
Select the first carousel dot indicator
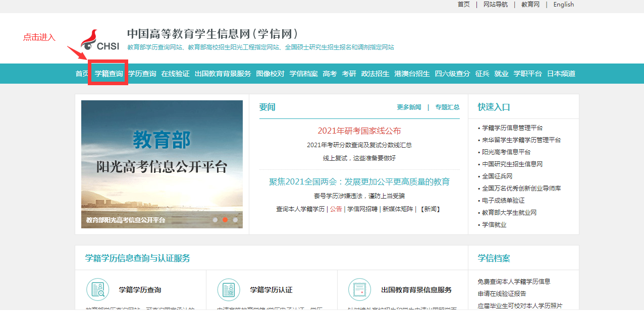215,220
